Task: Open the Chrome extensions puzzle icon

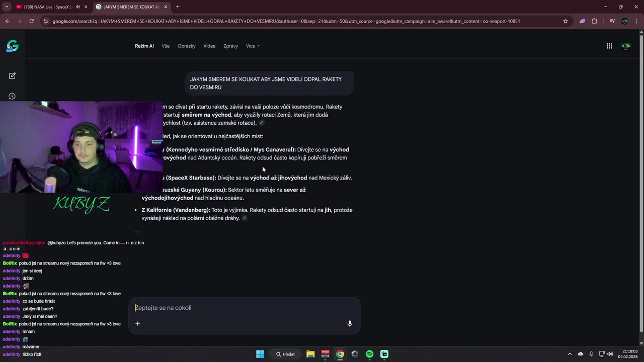Action: 595,21
